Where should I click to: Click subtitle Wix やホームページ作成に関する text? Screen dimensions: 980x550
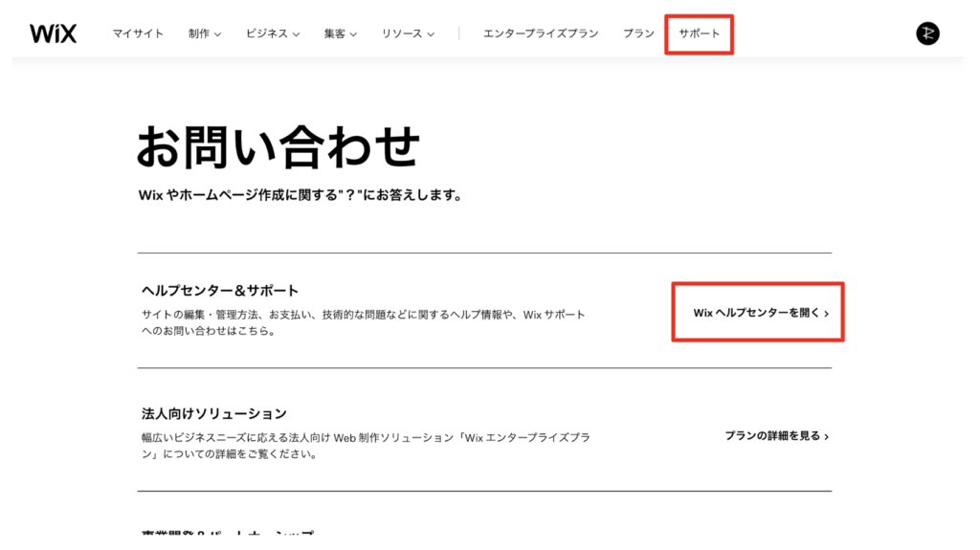tap(301, 195)
